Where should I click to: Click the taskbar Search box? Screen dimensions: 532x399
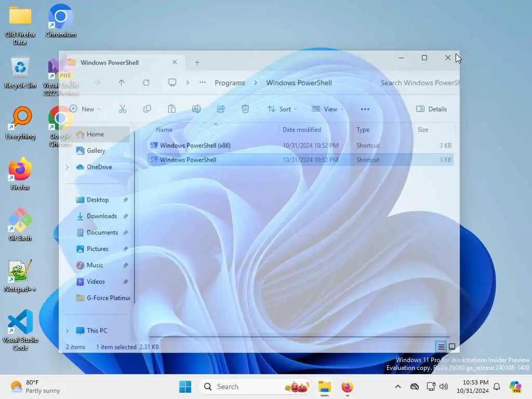(255, 387)
